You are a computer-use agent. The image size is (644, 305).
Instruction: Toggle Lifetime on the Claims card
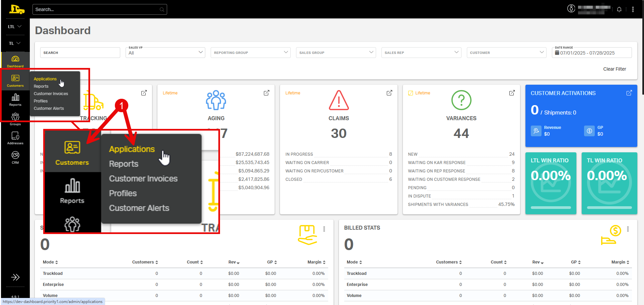[x=293, y=93]
